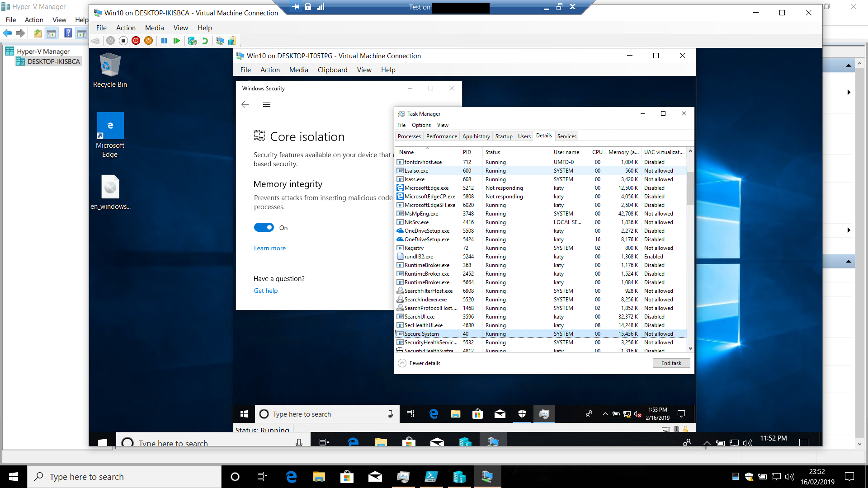The width and height of the screenshot is (868, 488).
Task: Open Windows Security shield on inner taskbar
Action: [522, 414]
